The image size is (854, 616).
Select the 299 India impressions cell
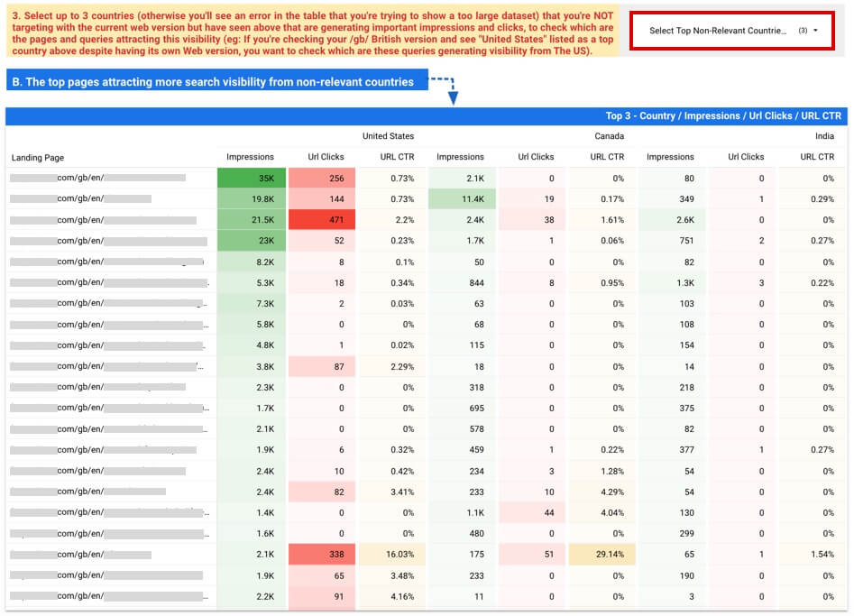click(x=673, y=533)
